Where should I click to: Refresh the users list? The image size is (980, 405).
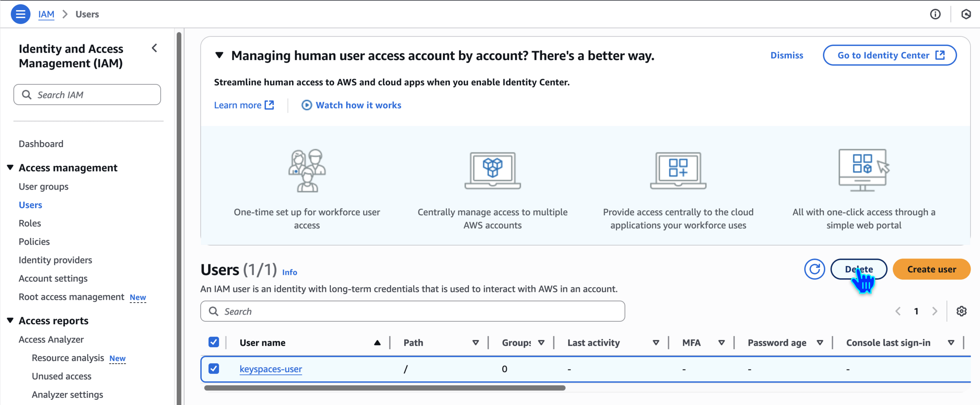[x=815, y=269]
